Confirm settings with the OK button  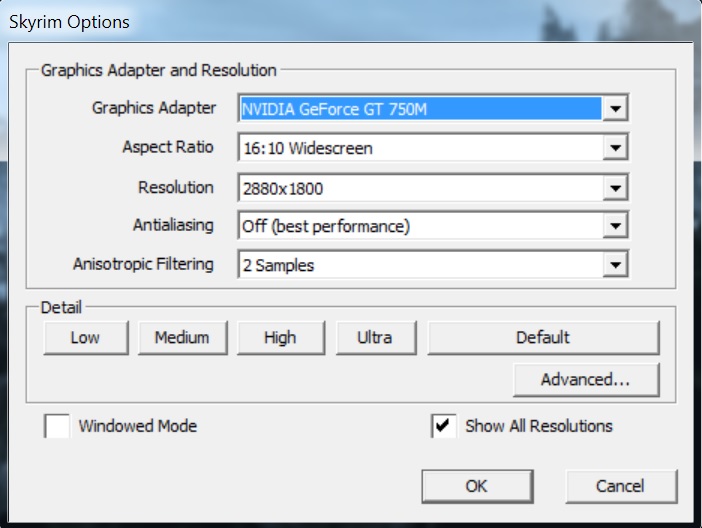pos(477,486)
